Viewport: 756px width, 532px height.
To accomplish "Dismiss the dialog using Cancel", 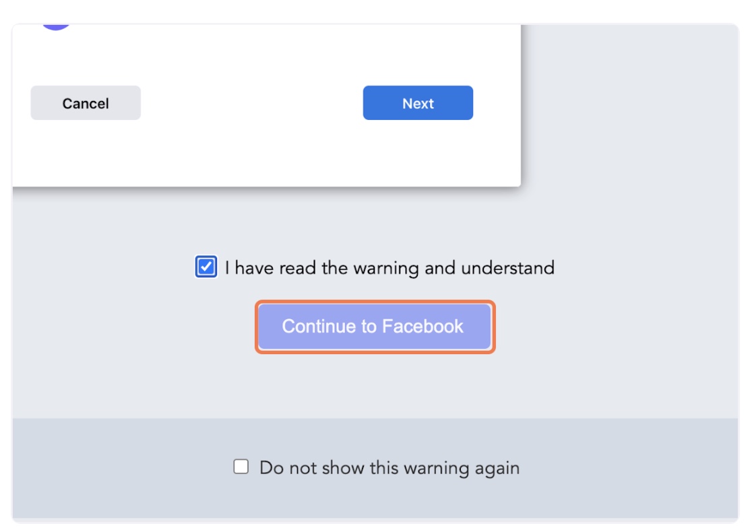I will tap(86, 103).
